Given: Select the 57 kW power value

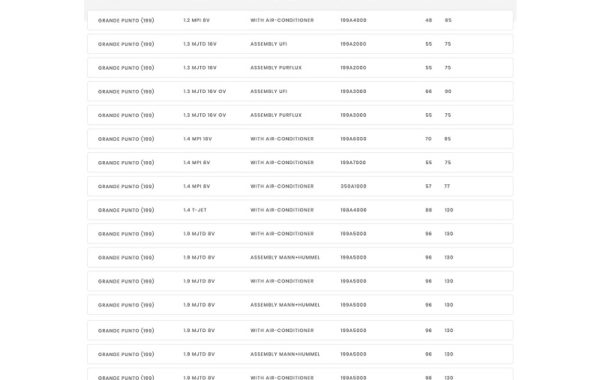Looking at the screenshot, I should coord(428,186).
